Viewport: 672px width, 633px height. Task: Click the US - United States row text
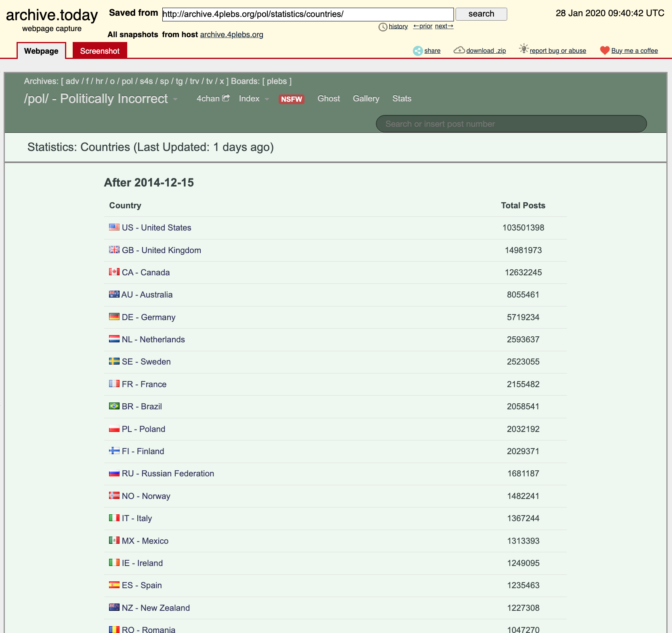click(156, 228)
